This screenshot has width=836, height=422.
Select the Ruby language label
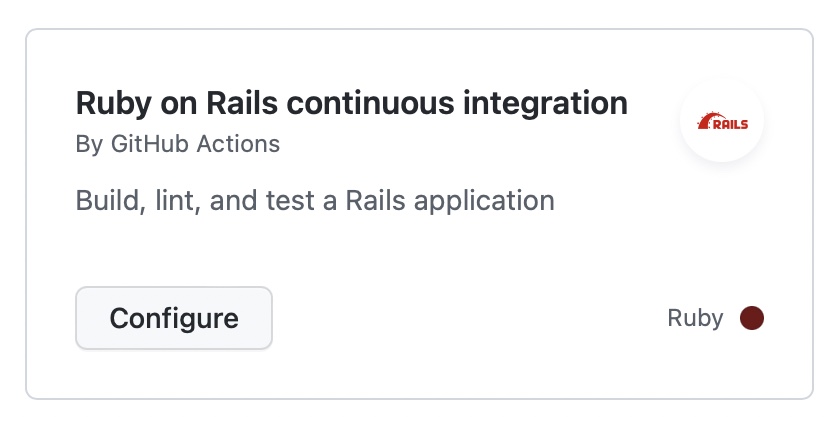pos(695,318)
